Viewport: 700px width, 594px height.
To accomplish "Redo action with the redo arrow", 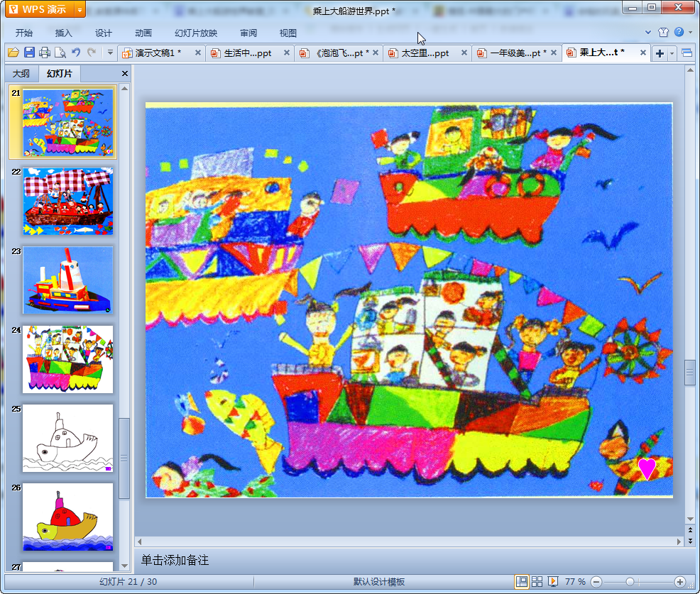I will (x=92, y=53).
